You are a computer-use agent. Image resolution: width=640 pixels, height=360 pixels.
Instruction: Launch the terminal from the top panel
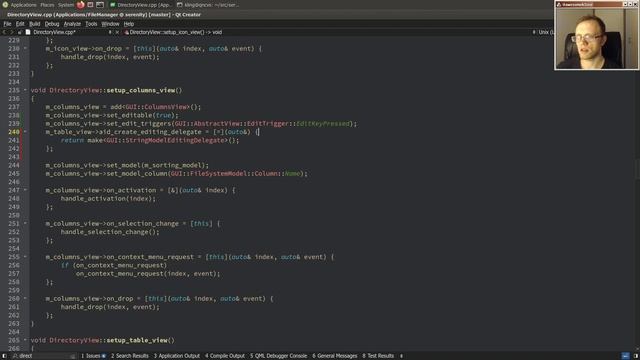(100, 5)
